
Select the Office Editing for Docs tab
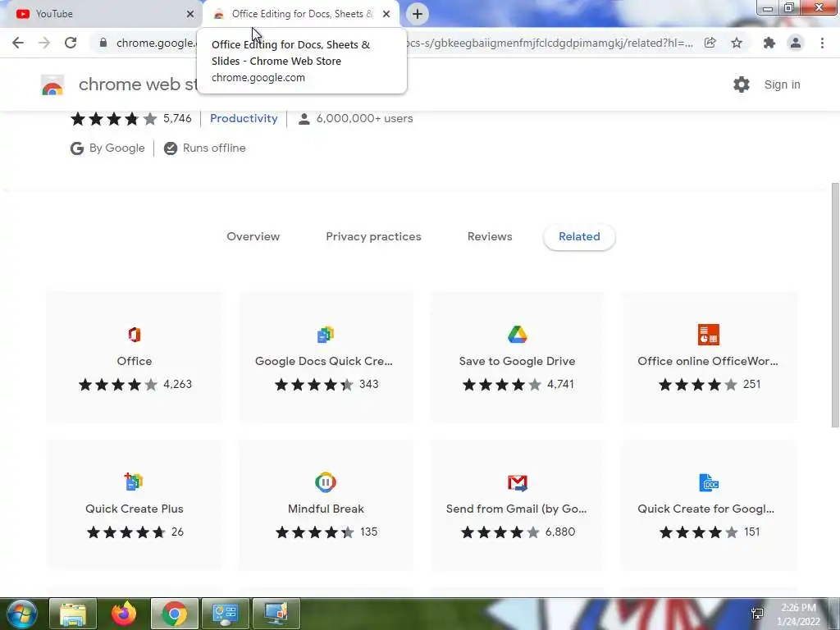tap(302, 14)
